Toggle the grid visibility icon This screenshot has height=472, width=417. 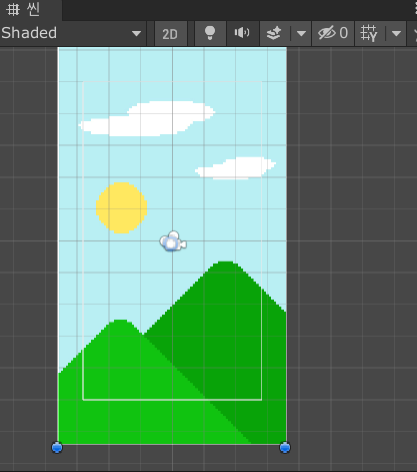pyautogui.click(x=369, y=33)
